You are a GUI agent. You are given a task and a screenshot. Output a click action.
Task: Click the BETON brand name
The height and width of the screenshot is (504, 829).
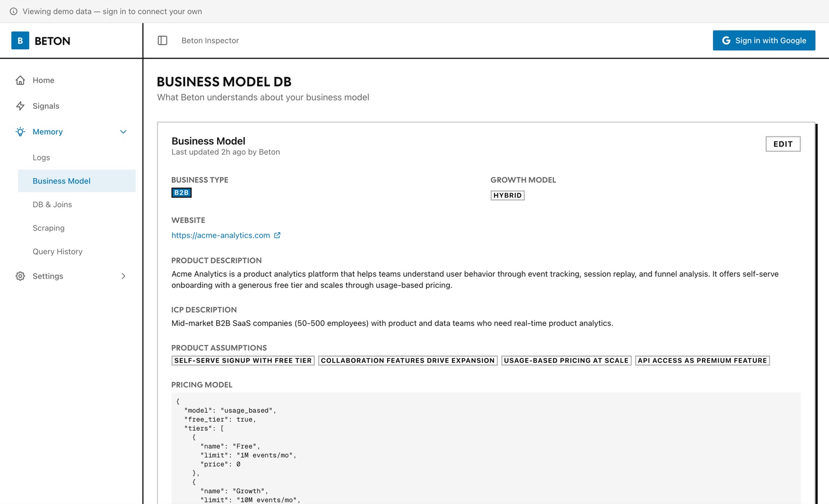click(x=52, y=41)
